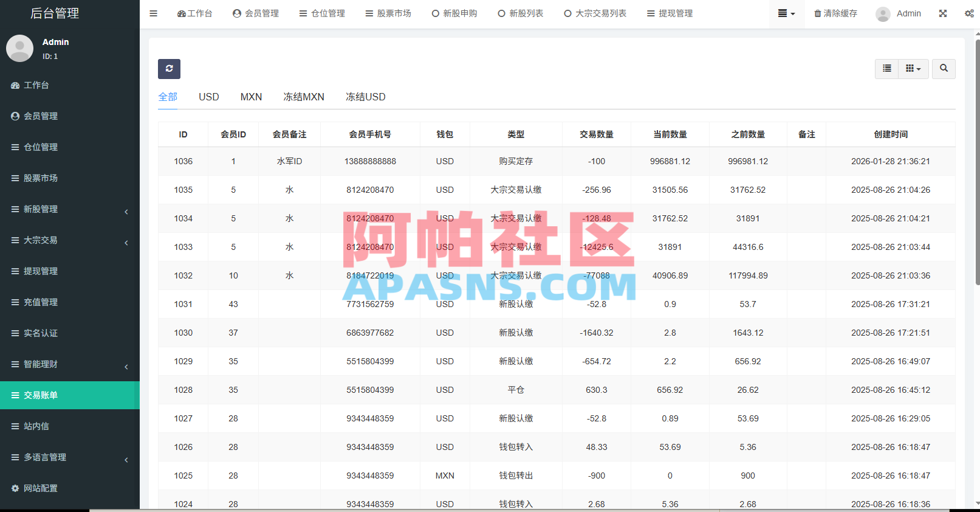Open 股票市场 in the sidebar
This screenshot has width=980, height=512.
pos(70,178)
